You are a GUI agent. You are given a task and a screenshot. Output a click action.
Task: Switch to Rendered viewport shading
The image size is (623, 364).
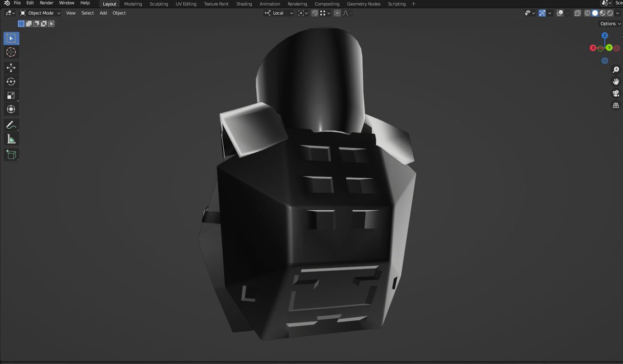(x=610, y=13)
